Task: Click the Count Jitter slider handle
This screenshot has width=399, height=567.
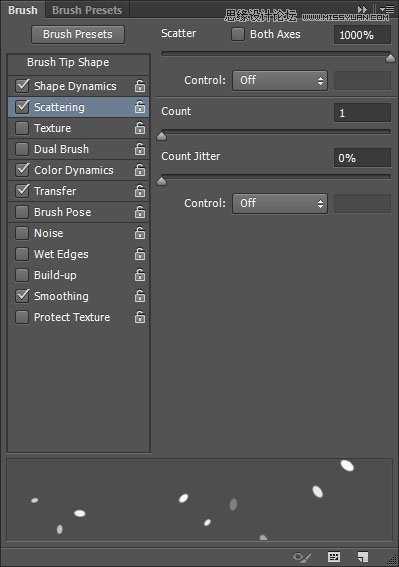Action: pyautogui.click(x=162, y=181)
